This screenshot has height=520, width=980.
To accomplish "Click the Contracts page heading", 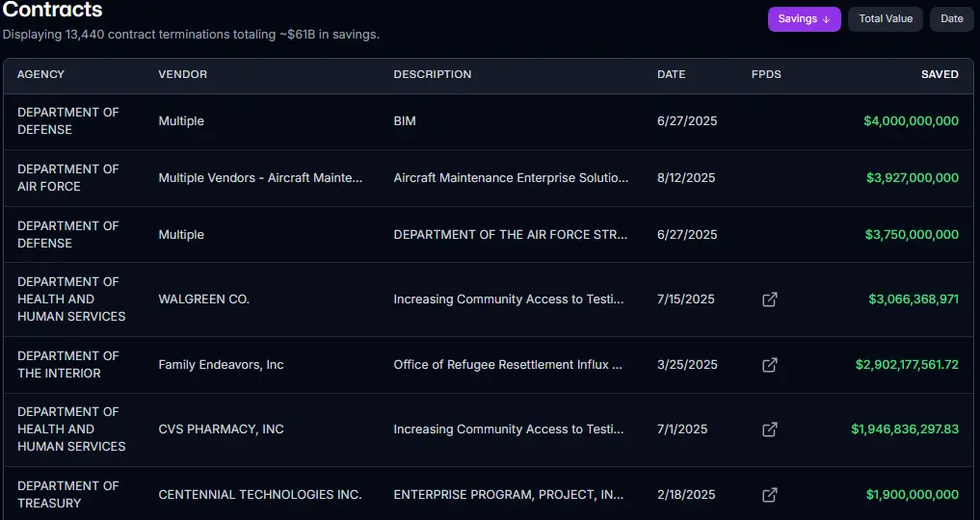I will [x=52, y=10].
